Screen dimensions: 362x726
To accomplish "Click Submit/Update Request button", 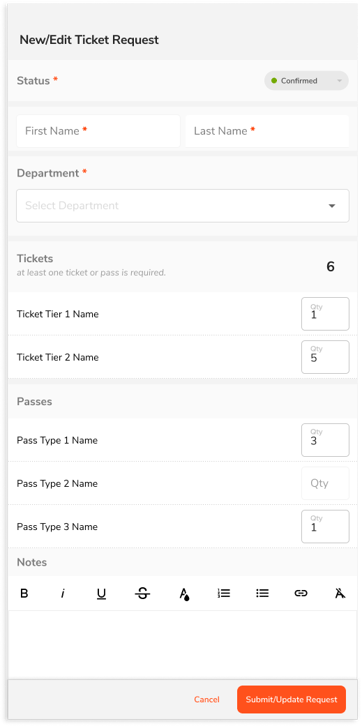I will click(x=292, y=700).
